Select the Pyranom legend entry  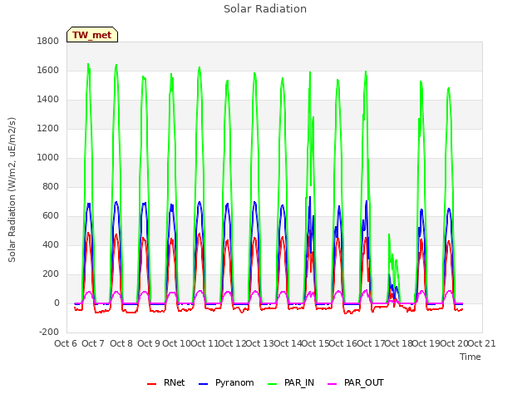coord(226,383)
